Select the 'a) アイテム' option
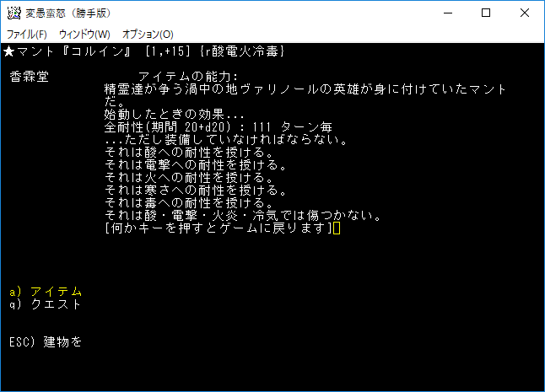 46,292
